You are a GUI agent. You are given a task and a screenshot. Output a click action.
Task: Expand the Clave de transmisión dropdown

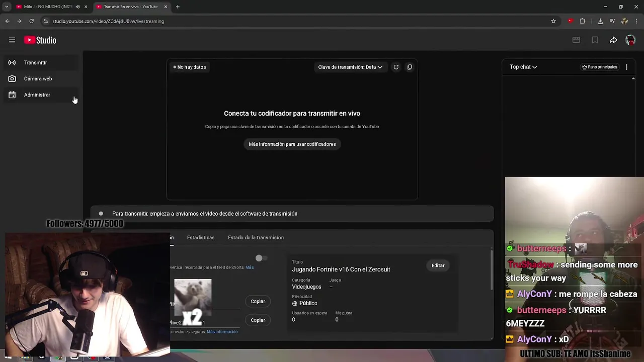pos(350,67)
